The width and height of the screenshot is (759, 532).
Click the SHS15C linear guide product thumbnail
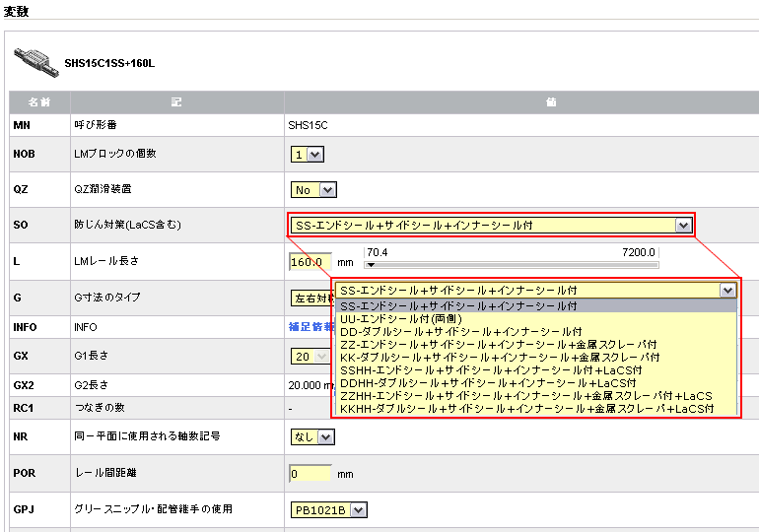(x=34, y=61)
